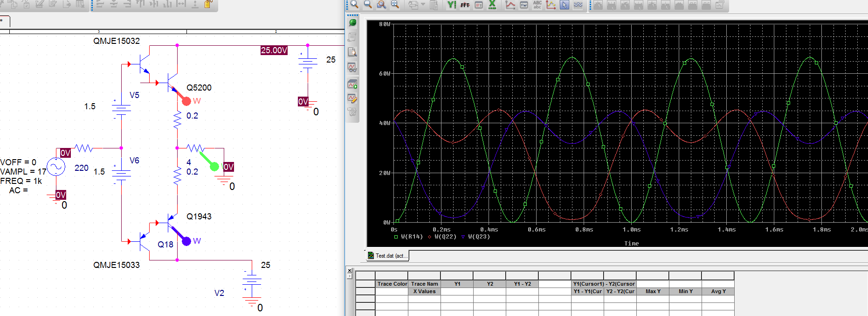Select the Zoom Area magnifier tool
The height and width of the screenshot is (316, 868).
tap(381, 4)
